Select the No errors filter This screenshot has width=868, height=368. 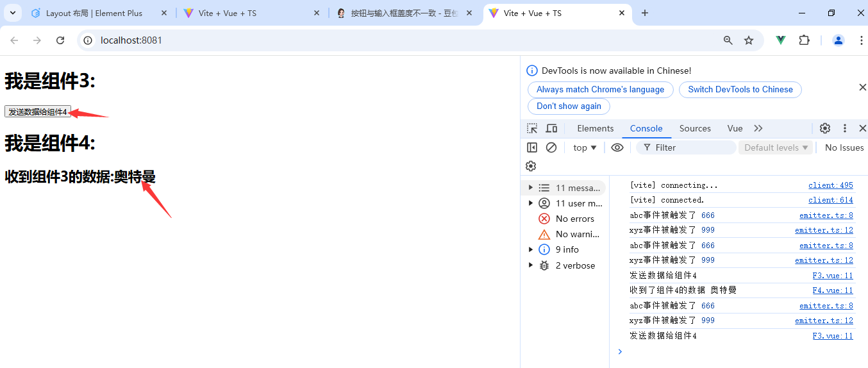566,219
